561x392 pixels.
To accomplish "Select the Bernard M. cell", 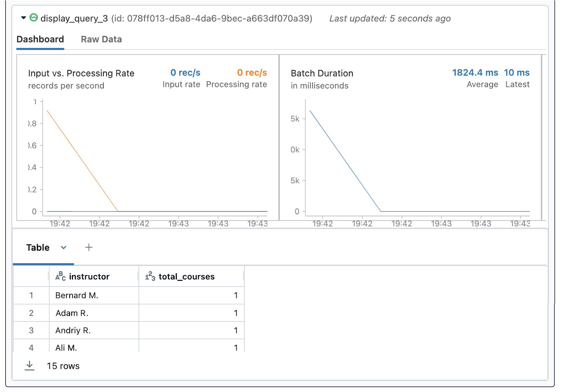I will 94,295.
